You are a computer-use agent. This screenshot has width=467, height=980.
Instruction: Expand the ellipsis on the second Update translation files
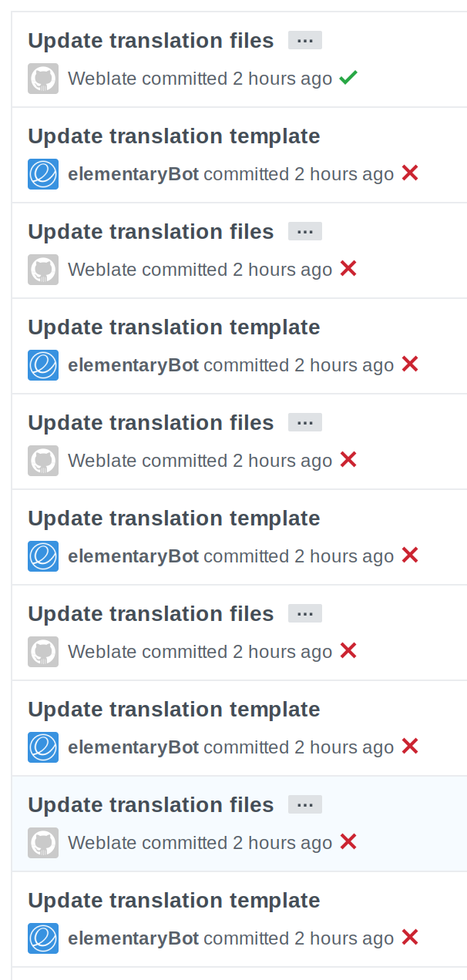(305, 230)
